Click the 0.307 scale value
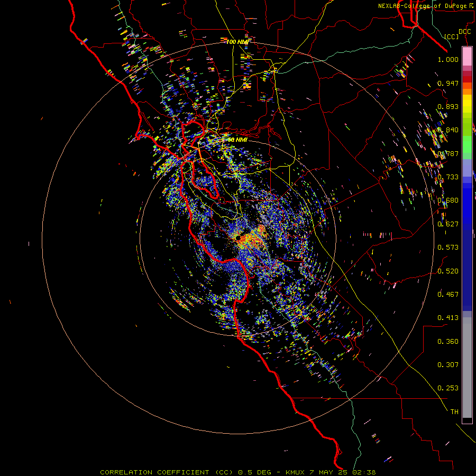Screen dimensions: 476x476 [x=448, y=365]
